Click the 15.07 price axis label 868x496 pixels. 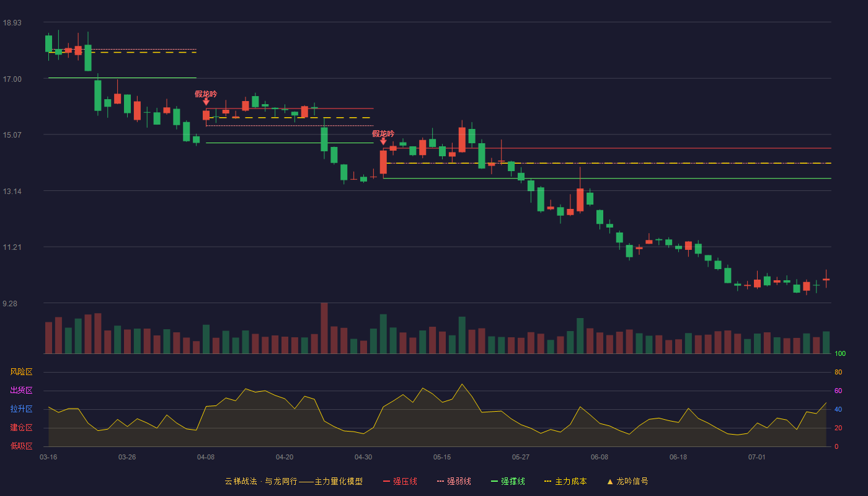pyautogui.click(x=12, y=135)
